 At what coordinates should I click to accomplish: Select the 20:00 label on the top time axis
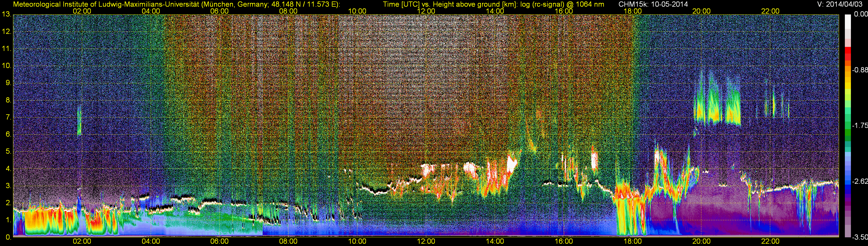(x=702, y=11)
